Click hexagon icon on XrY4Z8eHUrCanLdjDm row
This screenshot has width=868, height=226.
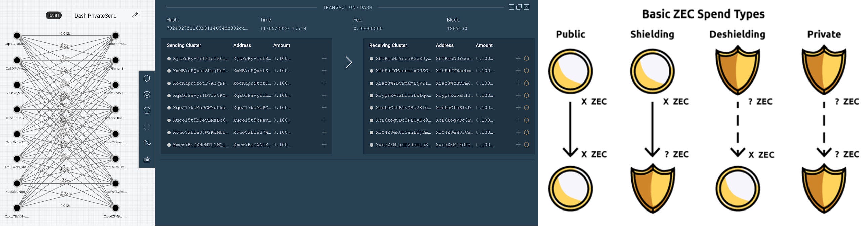coord(527,132)
